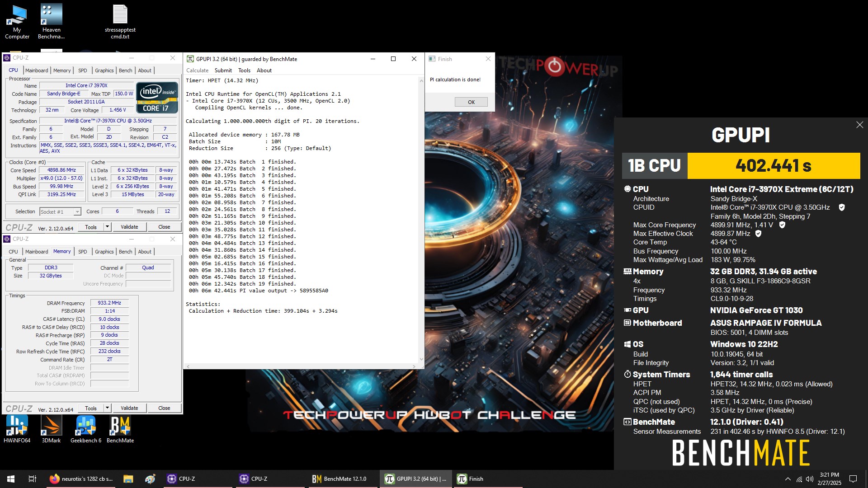
Task: Click OK in the Finish dialog
Action: 471,102
